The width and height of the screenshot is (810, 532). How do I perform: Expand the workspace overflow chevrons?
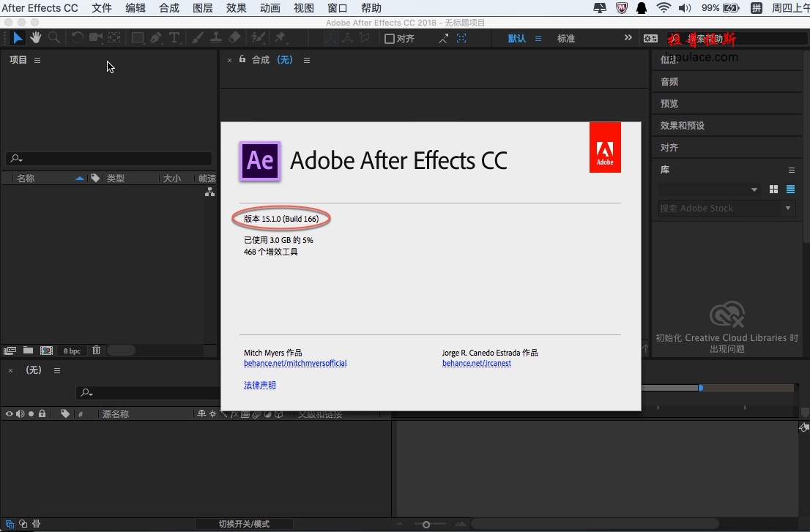click(628, 37)
